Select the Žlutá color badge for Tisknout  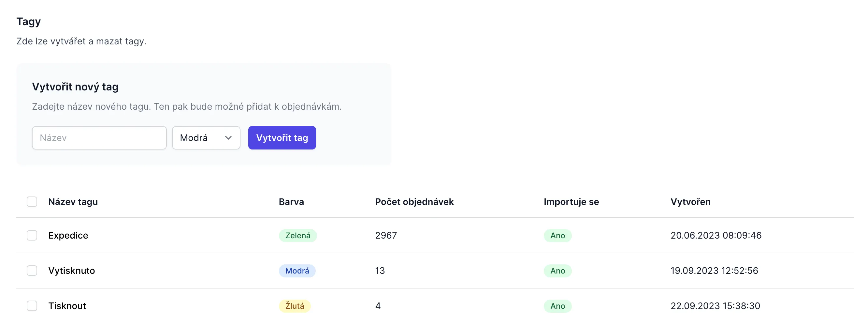pyautogui.click(x=295, y=306)
